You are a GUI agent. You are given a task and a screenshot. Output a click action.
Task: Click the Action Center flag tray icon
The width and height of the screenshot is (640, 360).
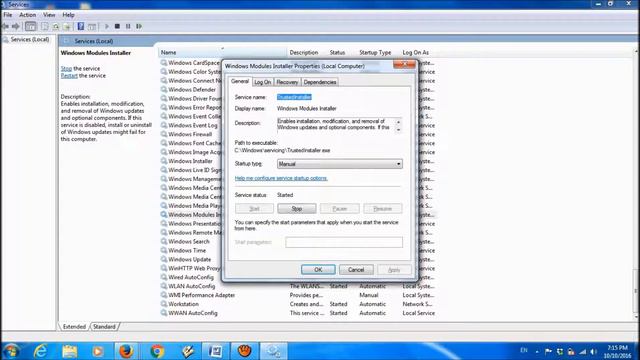pyautogui.click(x=548, y=351)
